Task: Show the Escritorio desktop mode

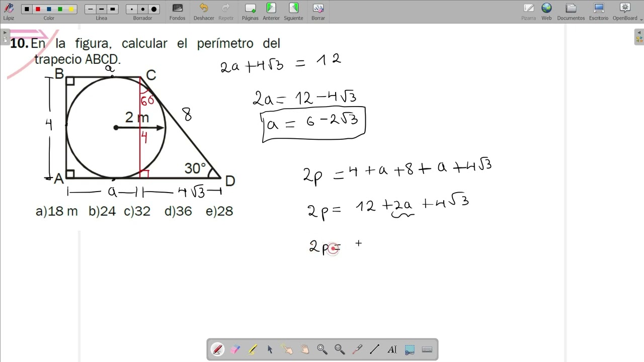Action: (x=599, y=11)
